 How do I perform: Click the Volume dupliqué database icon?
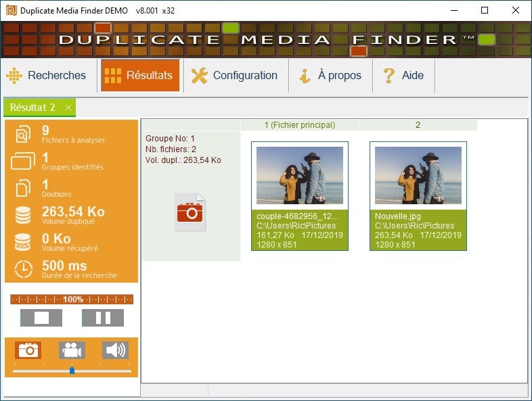[23, 215]
